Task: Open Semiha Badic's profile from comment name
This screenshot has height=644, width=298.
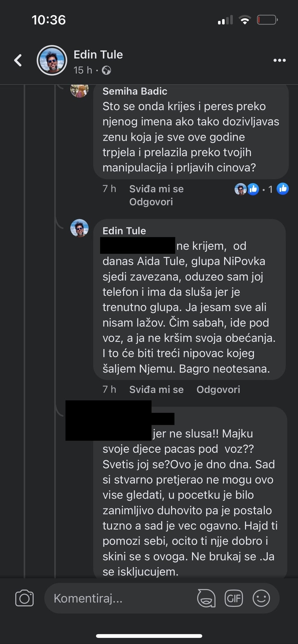Action: click(x=135, y=91)
